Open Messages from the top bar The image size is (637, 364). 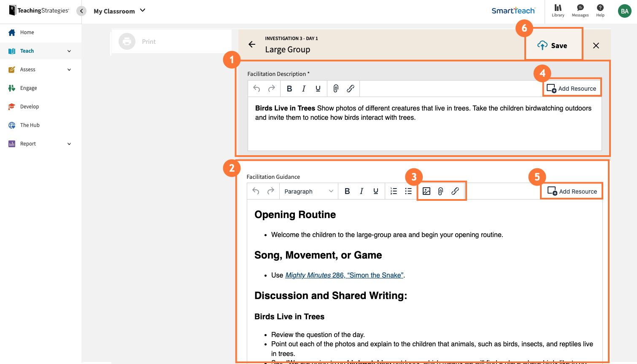(x=580, y=10)
